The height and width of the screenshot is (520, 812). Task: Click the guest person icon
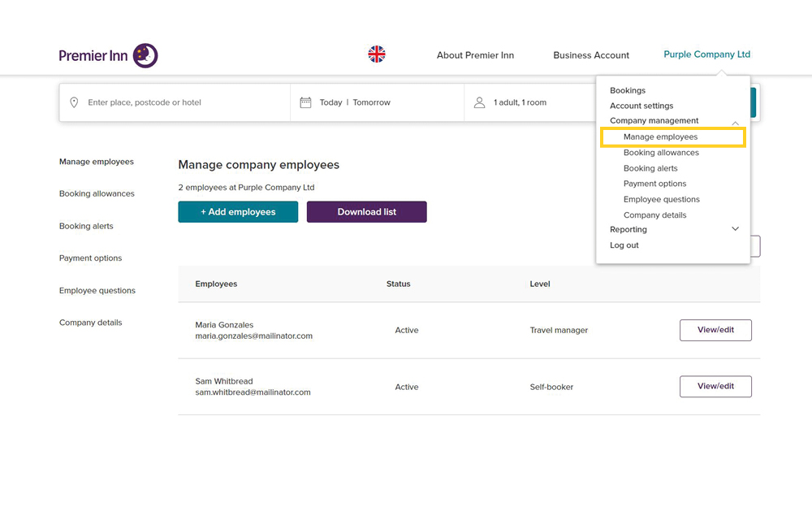[x=479, y=102]
